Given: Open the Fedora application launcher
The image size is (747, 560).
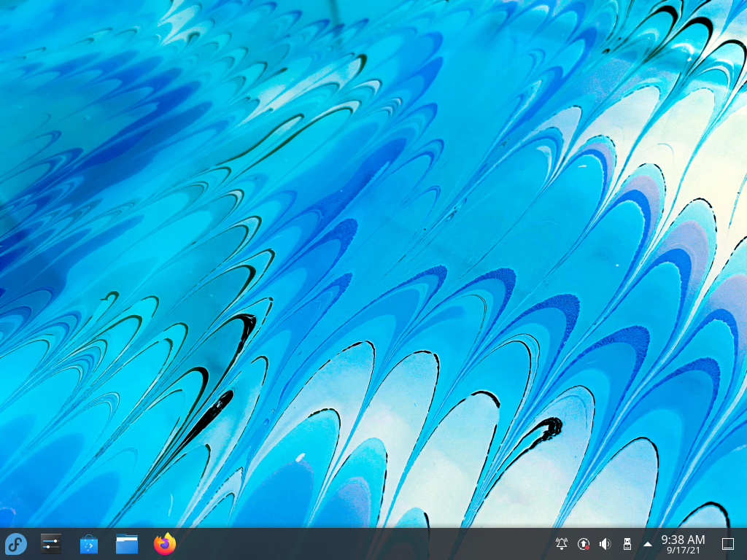Looking at the screenshot, I should [16, 544].
